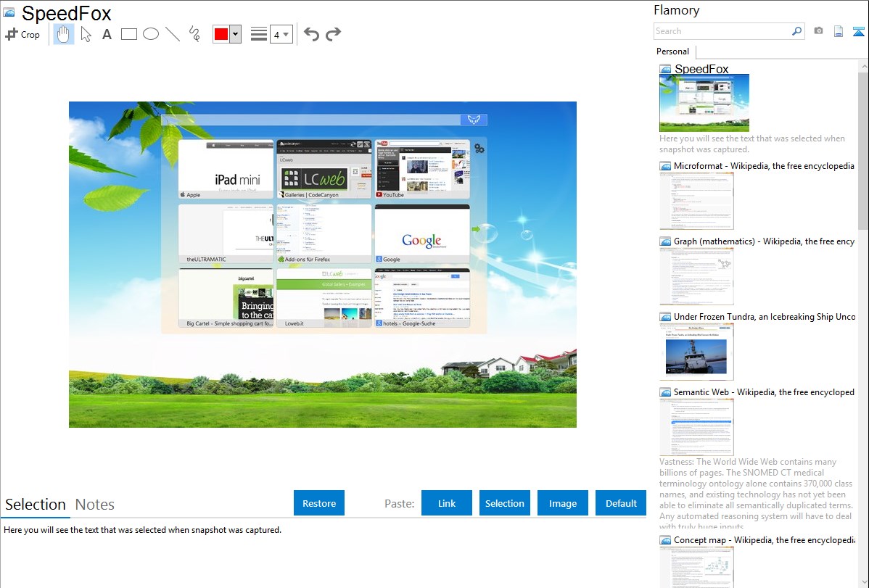Click the Semantic Web title text

point(764,392)
